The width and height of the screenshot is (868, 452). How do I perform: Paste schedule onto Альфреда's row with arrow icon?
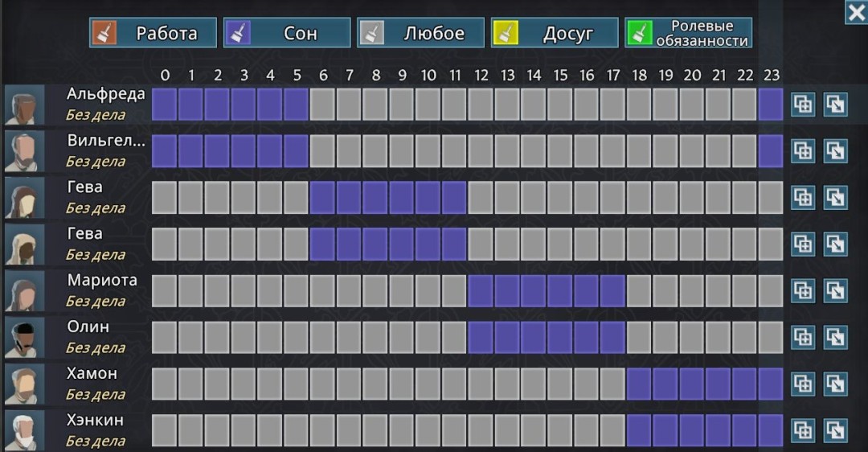(835, 105)
